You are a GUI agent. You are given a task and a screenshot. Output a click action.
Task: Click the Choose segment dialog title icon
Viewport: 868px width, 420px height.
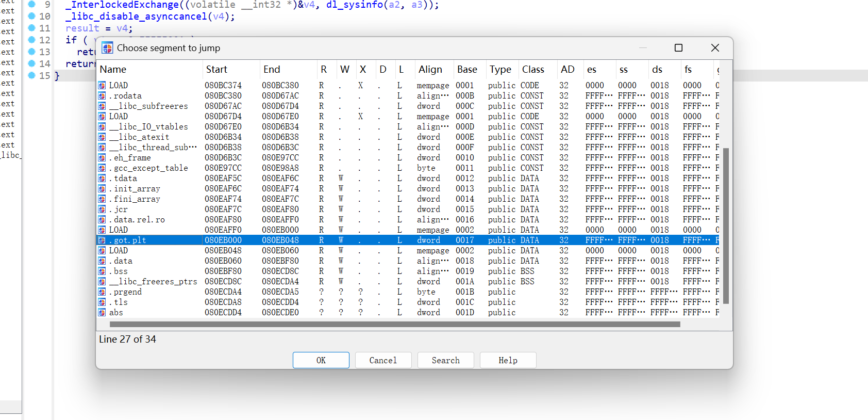pyautogui.click(x=107, y=48)
